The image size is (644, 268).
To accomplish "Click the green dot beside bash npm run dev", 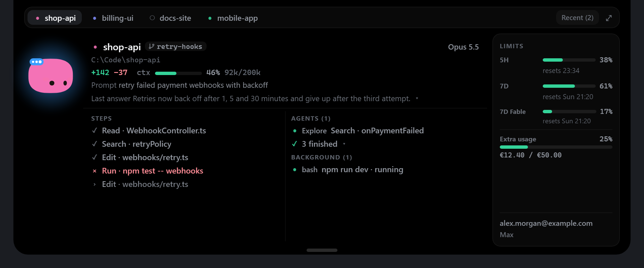I will [x=295, y=170].
